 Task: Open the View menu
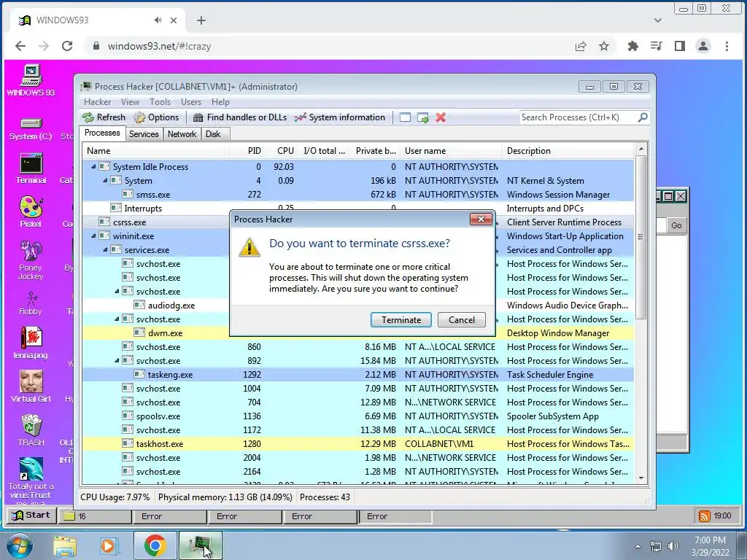pyautogui.click(x=130, y=102)
